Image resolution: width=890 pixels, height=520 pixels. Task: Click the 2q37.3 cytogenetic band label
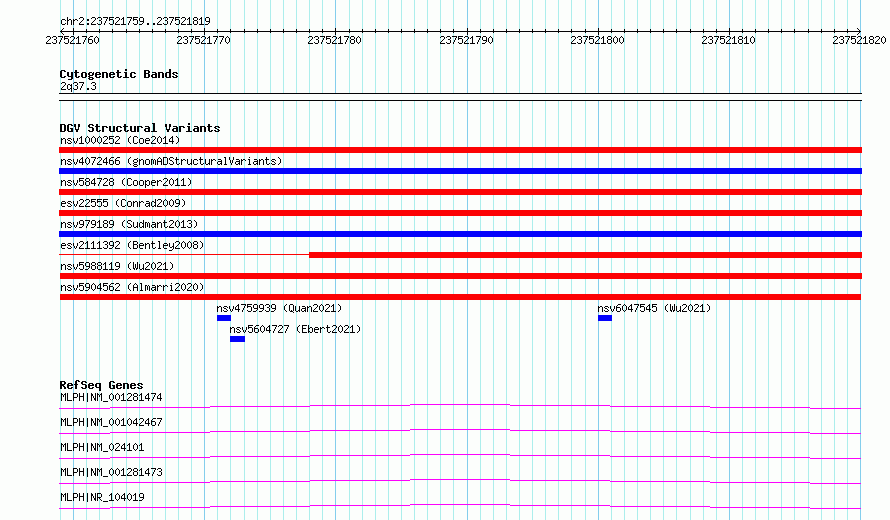tap(78, 86)
